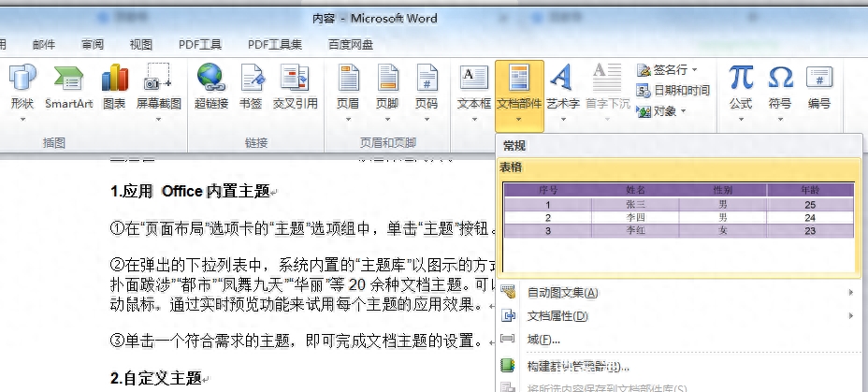
Task: Click the 交叉引用 cross-reference icon
Action: (x=295, y=77)
